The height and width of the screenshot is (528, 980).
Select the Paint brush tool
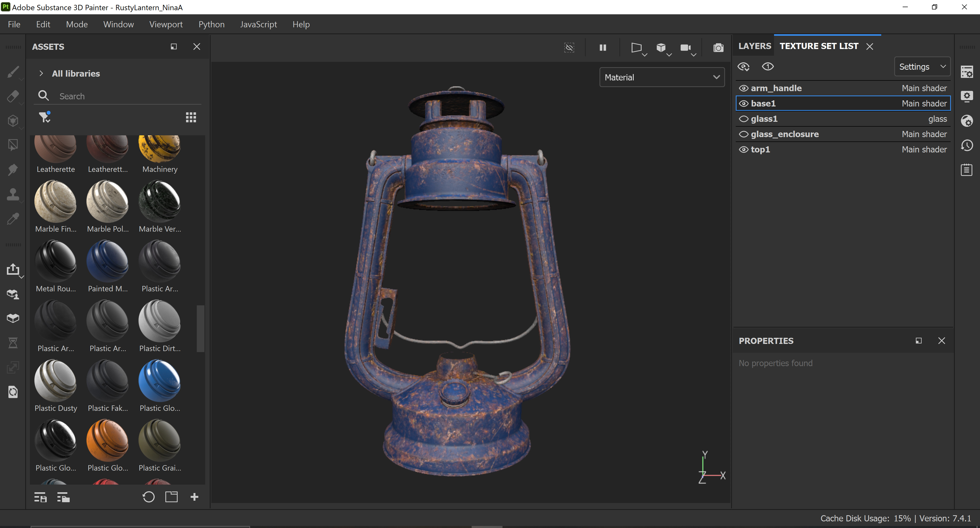(x=13, y=71)
